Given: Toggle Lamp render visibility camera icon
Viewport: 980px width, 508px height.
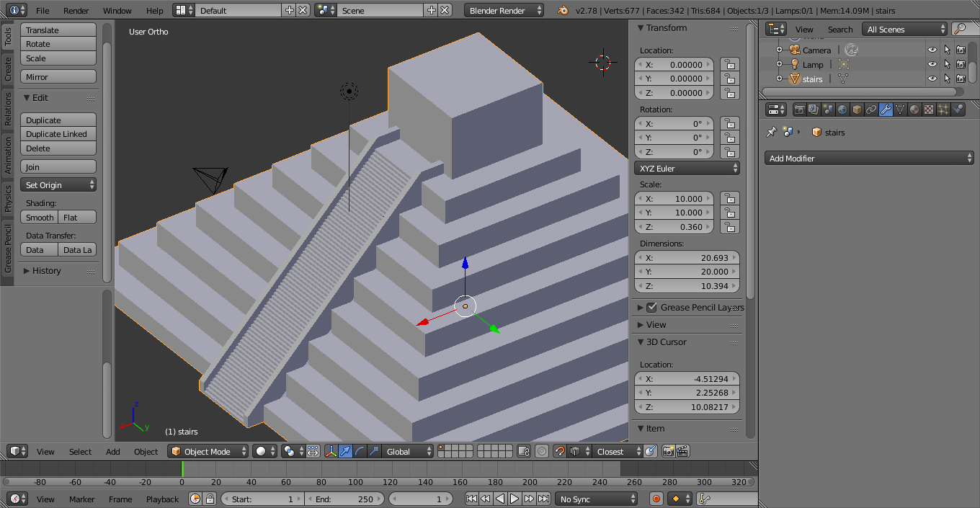Looking at the screenshot, I should click(x=961, y=64).
